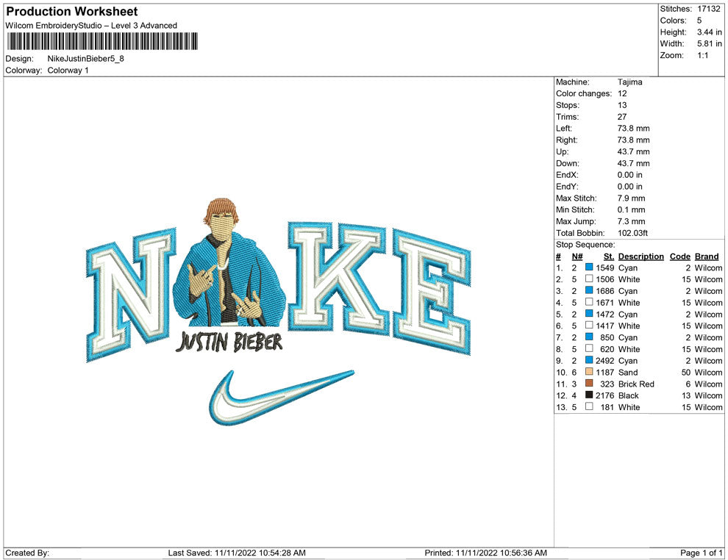728x560 pixels.
Task: Click the letter E in the design
Action: [432, 292]
